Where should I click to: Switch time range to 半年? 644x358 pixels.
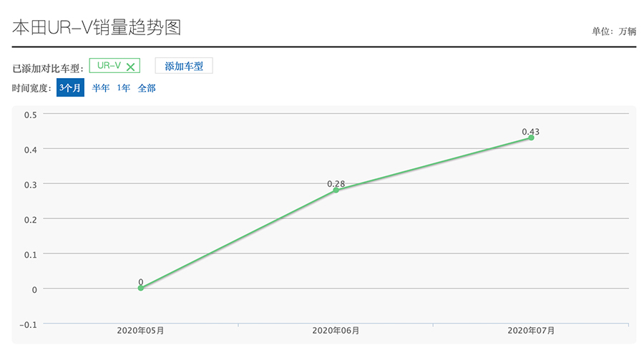pyautogui.click(x=101, y=88)
